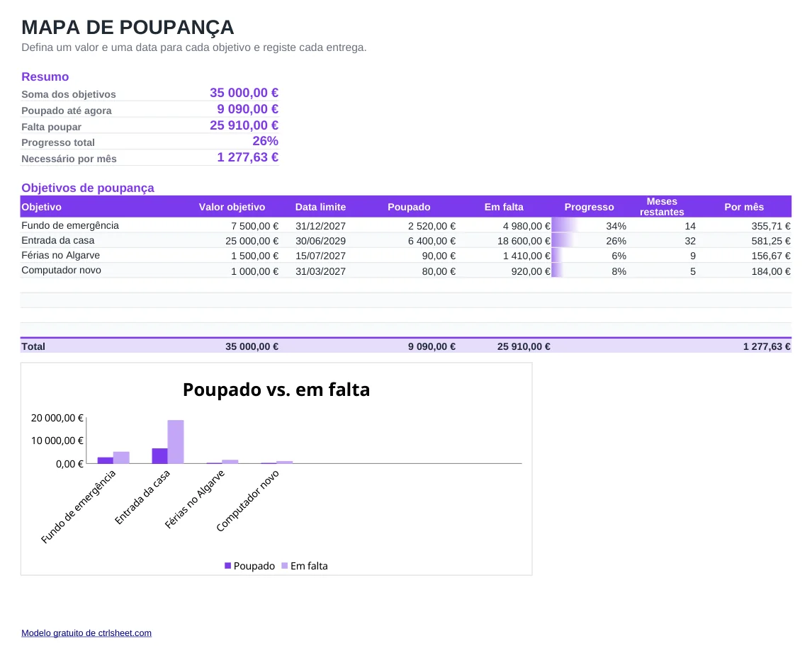Viewport: 812px width, 658px height.
Task: Click the per-month value 355,71 €
Action: coord(771,226)
